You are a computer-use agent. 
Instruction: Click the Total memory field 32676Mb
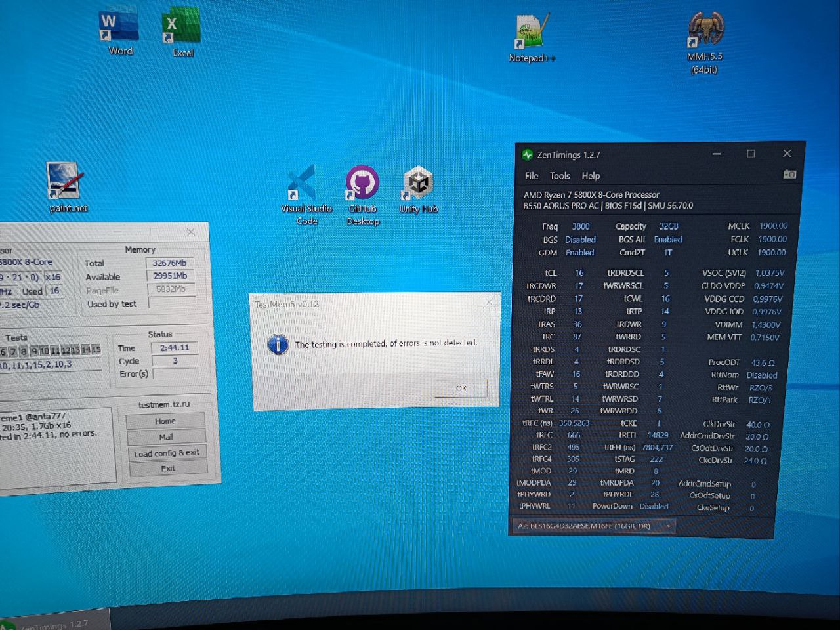pos(169,262)
